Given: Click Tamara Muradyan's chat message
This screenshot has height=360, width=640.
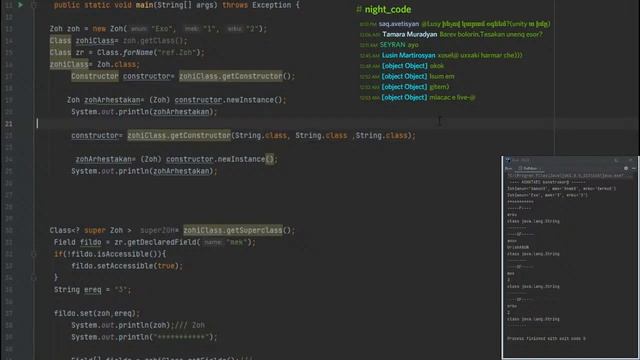Looking at the screenshot, I should (x=451, y=34).
